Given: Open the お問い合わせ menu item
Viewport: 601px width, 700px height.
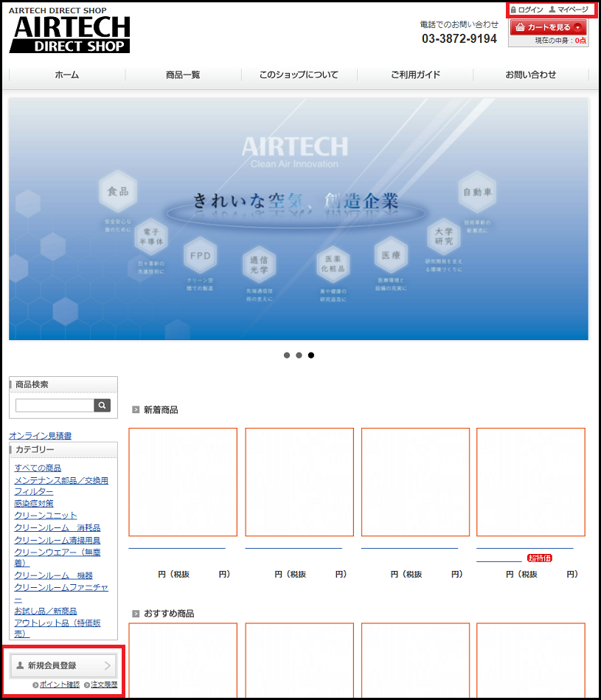Looking at the screenshot, I should pyautogui.click(x=530, y=74).
